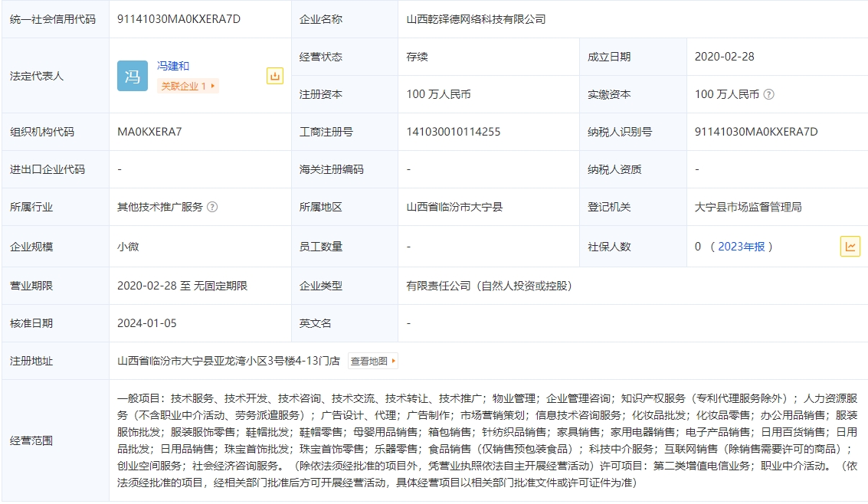Open the trend chart icon in 社保人数 row
This screenshot has height=504, width=868.
pyautogui.click(x=850, y=246)
